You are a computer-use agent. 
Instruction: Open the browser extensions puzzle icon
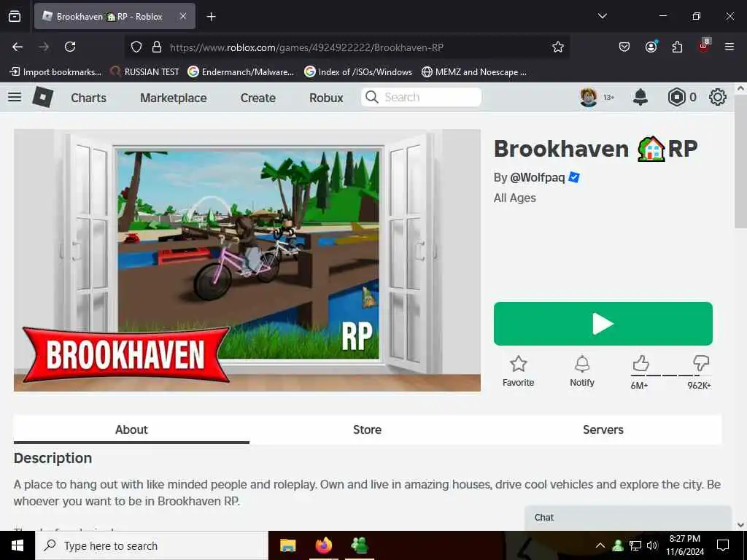point(677,47)
